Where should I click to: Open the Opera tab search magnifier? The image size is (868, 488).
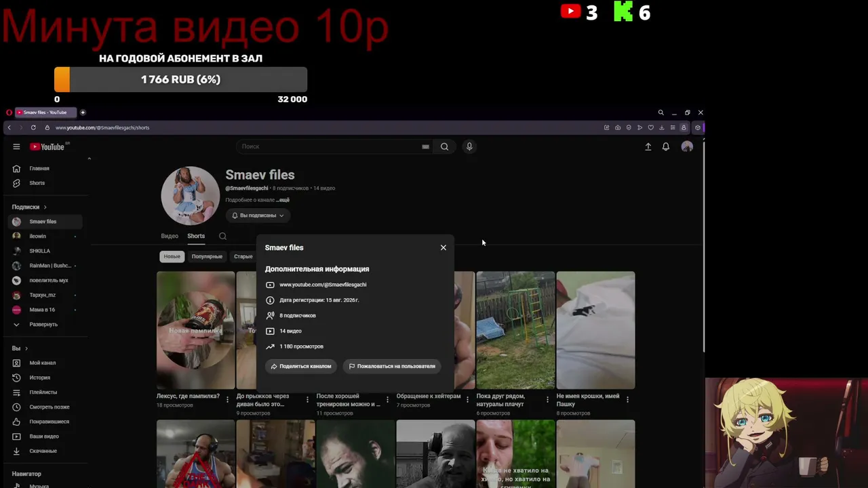click(660, 113)
